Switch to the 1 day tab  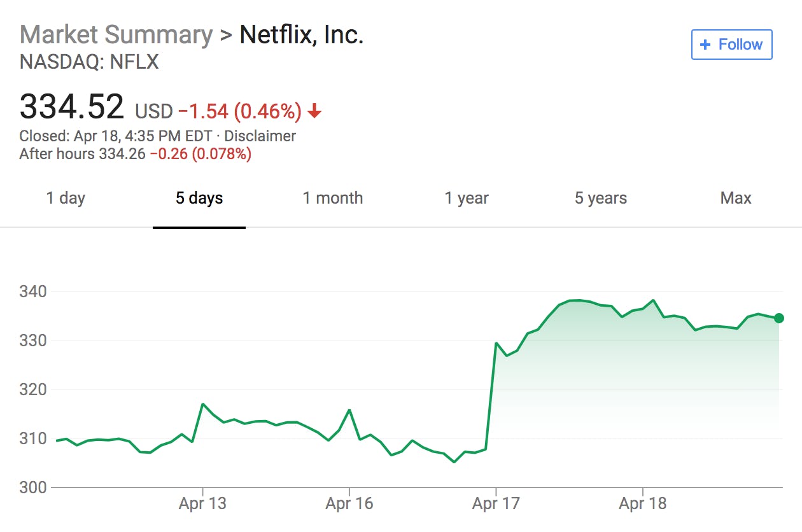click(66, 198)
